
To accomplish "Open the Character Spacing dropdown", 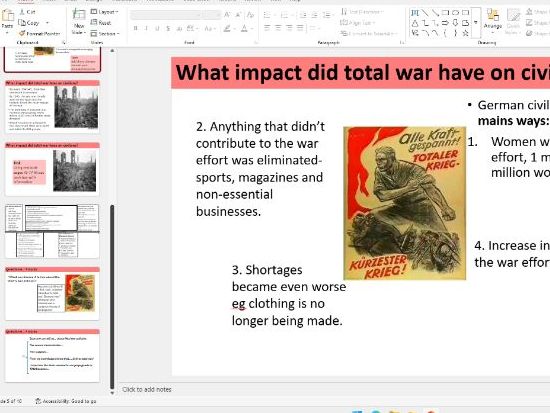I will (192, 28).
